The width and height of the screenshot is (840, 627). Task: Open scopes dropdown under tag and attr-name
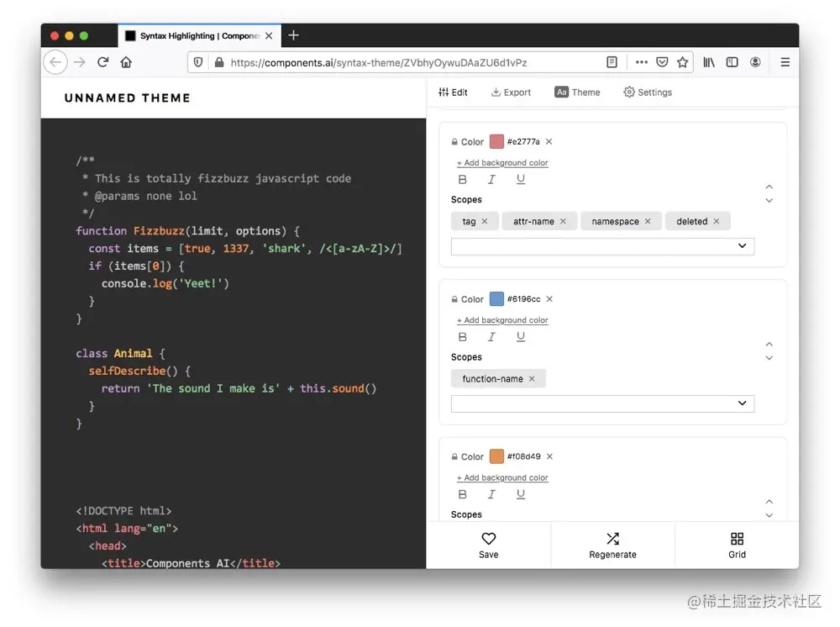(602, 246)
